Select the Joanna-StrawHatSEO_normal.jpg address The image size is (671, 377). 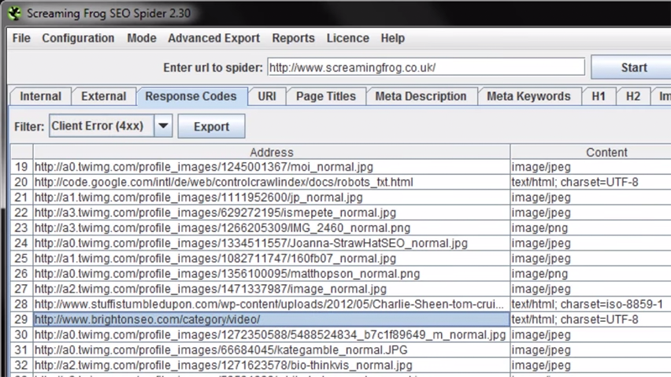(x=271, y=243)
